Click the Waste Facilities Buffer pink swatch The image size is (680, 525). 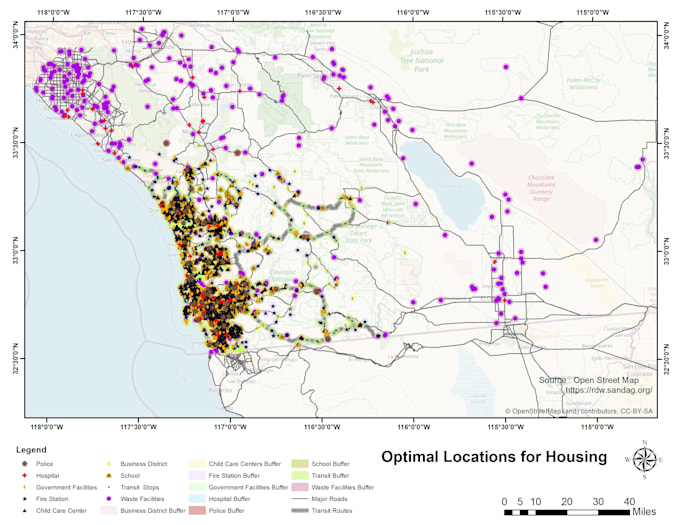pos(300,487)
